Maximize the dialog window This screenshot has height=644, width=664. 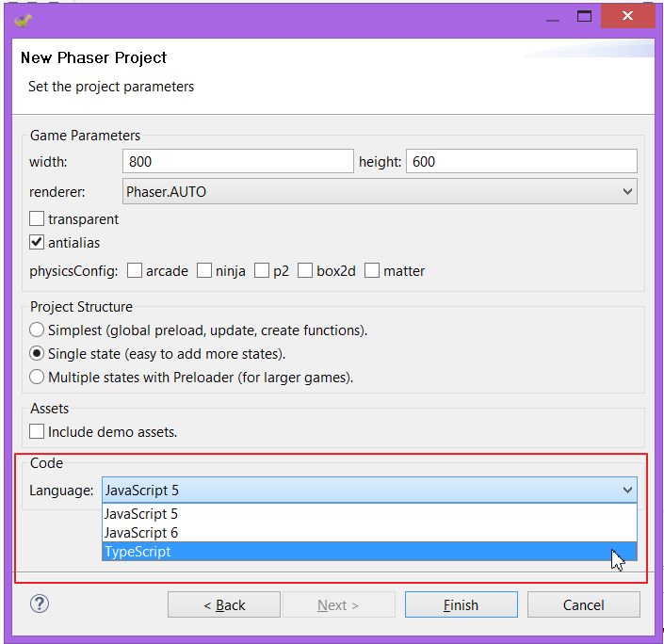pyautogui.click(x=584, y=17)
